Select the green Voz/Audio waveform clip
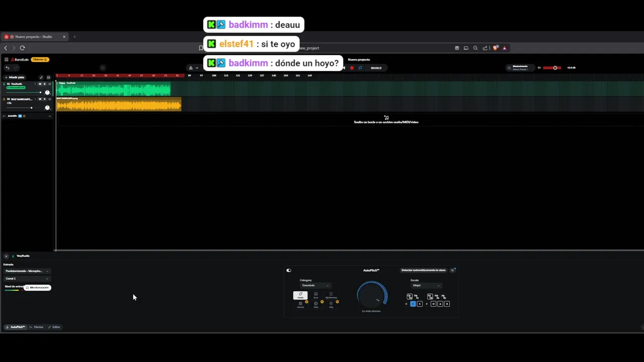 (x=113, y=89)
